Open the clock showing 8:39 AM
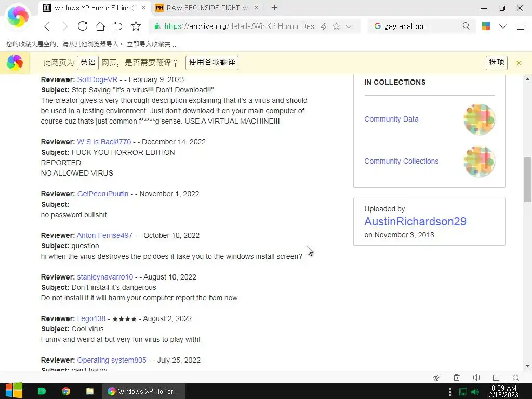Viewport: 532px width, 399px height. (x=504, y=392)
